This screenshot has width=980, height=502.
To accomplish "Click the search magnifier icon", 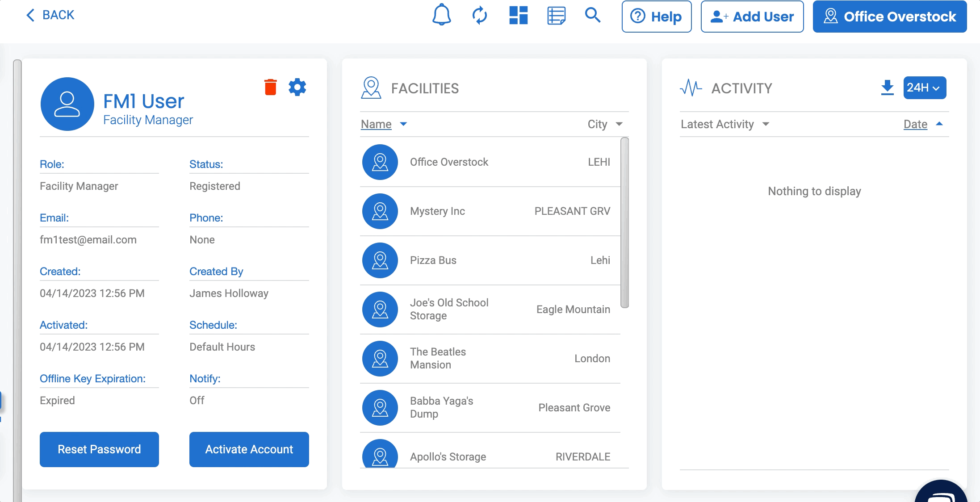I will tap(593, 16).
